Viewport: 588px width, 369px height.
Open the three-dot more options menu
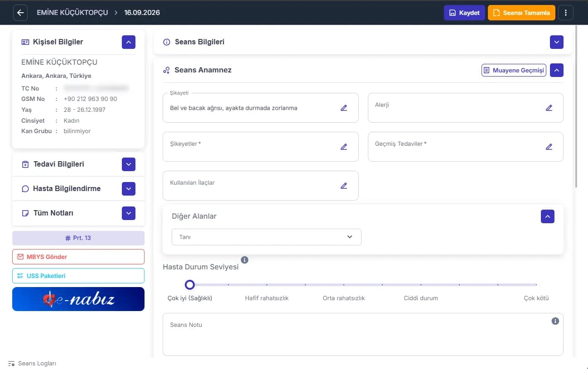566,13
